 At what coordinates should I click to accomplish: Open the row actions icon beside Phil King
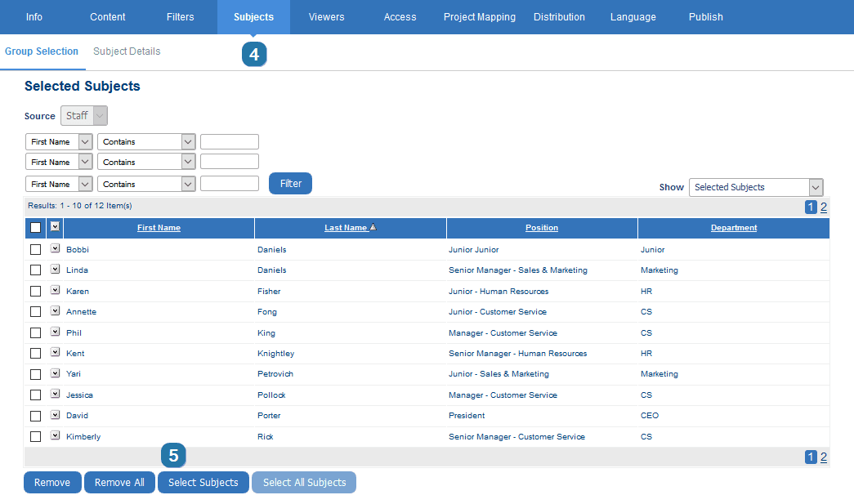tap(55, 332)
